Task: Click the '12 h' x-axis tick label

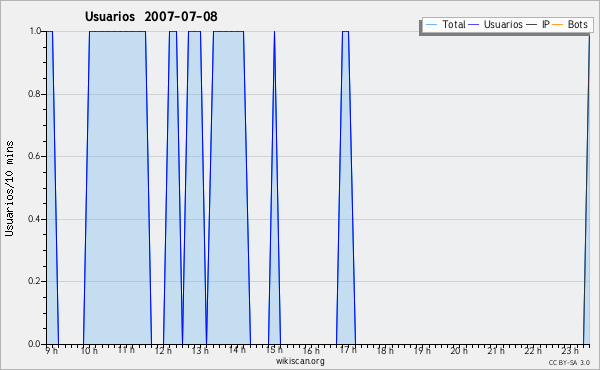Action: pyautogui.click(x=163, y=350)
